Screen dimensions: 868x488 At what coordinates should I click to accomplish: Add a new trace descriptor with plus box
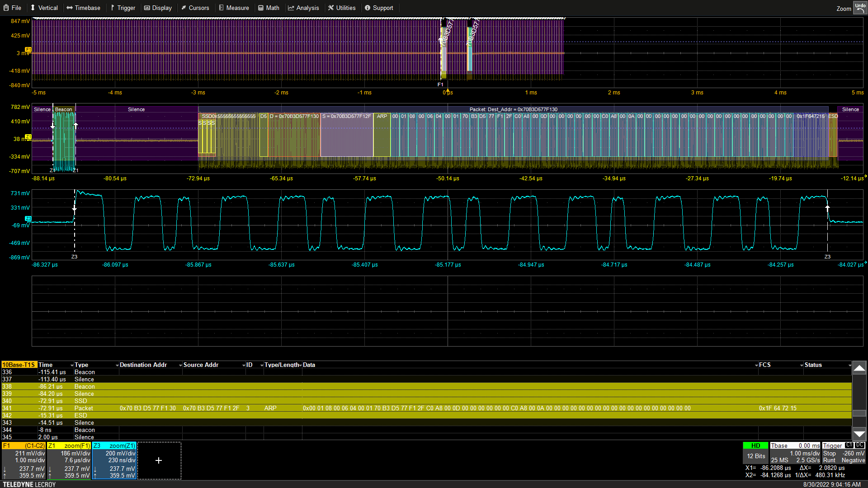tap(159, 460)
